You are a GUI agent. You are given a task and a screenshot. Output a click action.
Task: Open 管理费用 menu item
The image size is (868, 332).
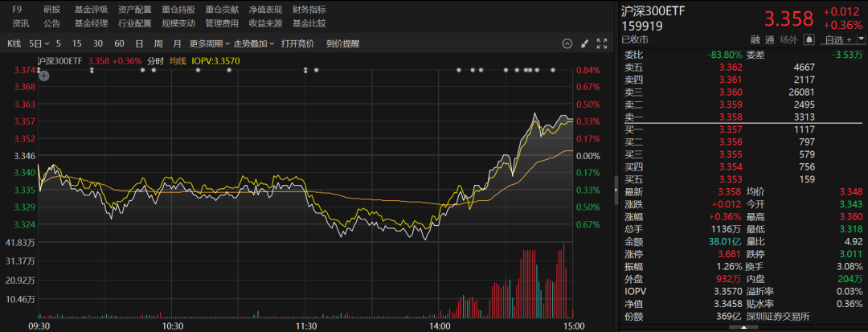pyautogui.click(x=222, y=23)
